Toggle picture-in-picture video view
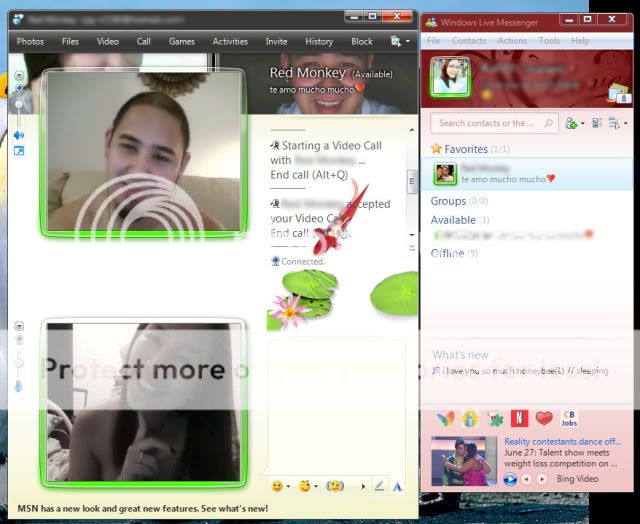The image size is (640, 524). 18,151
